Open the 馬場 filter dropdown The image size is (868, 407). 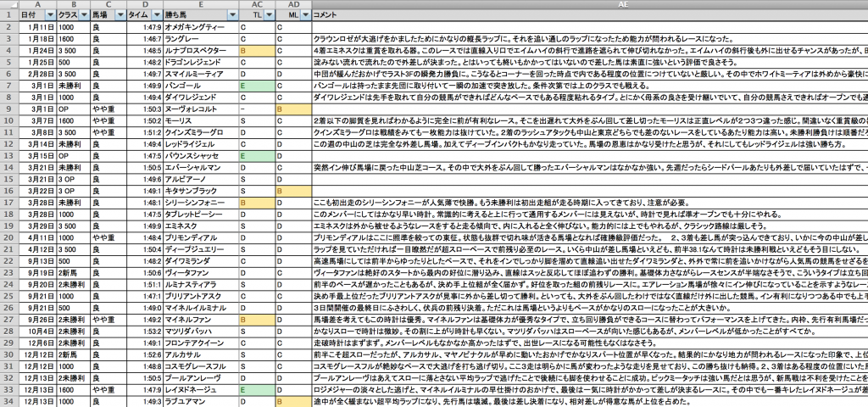click(120, 15)
